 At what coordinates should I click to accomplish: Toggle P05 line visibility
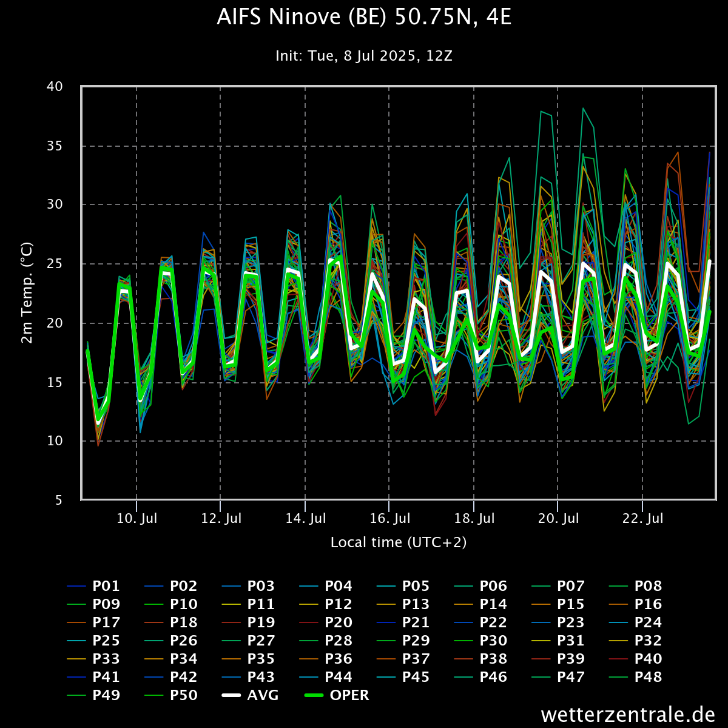(x=403, y=586)
